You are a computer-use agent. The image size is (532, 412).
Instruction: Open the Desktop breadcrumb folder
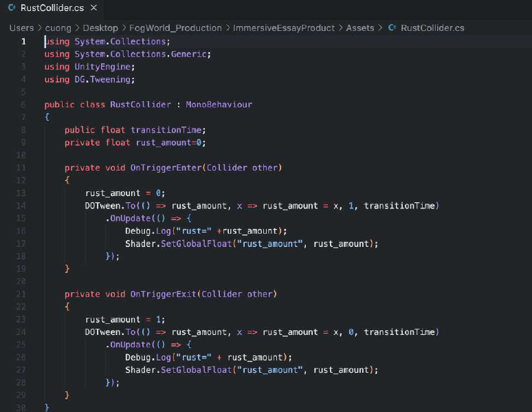[100, 28]
